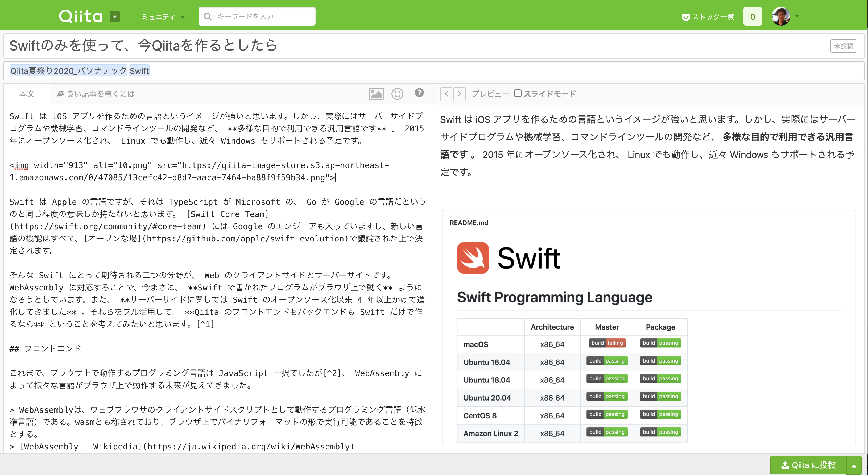
Task: Open ストック一覧 stock list
Action: pos(708,17)
